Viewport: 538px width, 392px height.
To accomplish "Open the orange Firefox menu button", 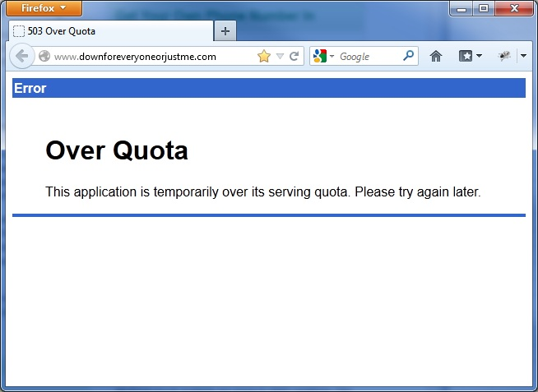I will click(x=43, y=8).
